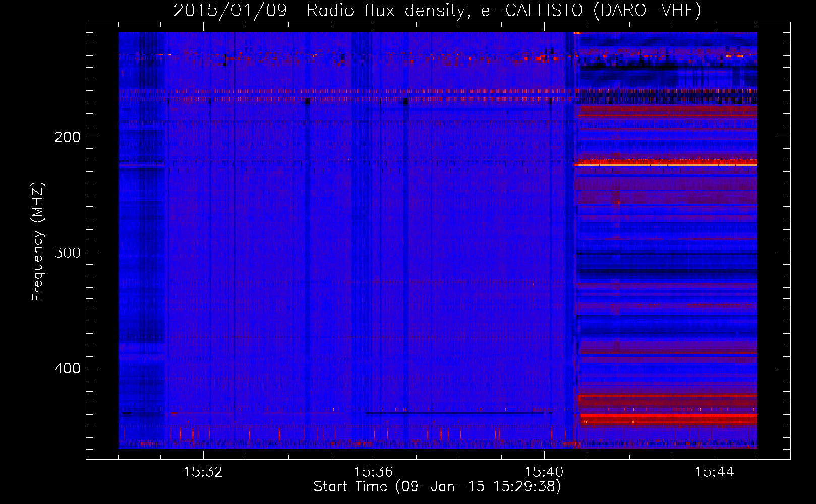Click the 200 frequency tick label
This screenshot has width=816, height=504.
(67, 137)
